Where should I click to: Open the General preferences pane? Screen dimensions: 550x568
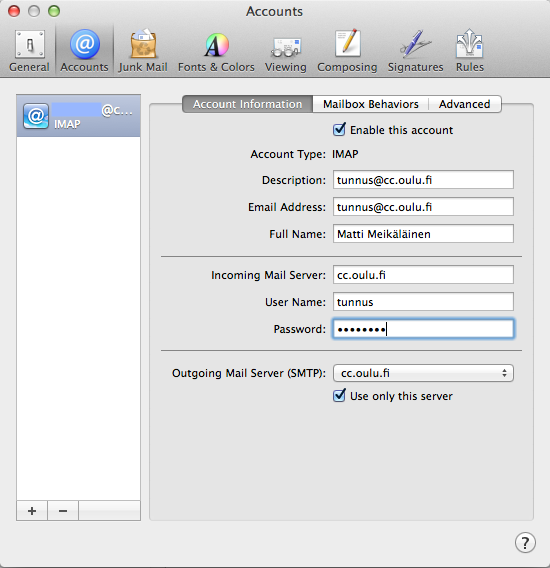(29, 51)
